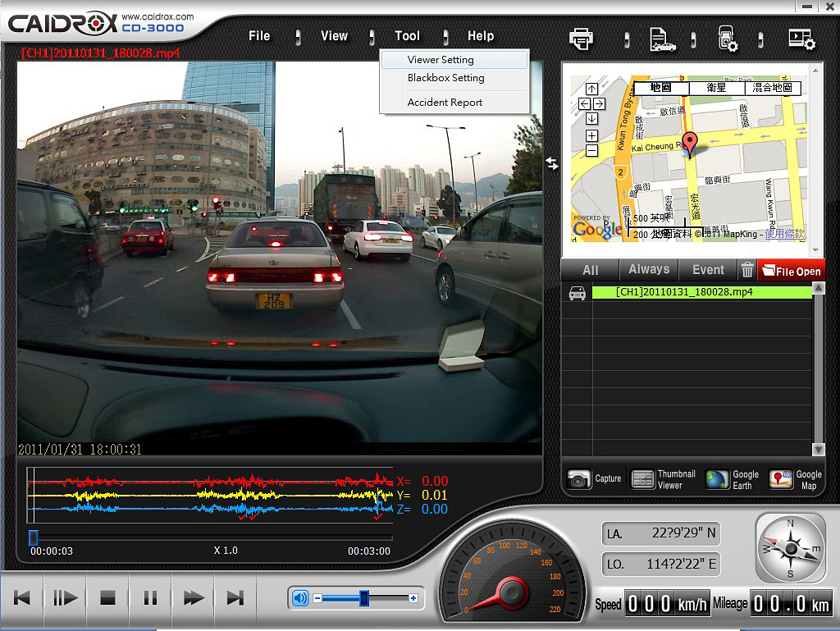This screenshot has width=840, height=631.
Task: Click the map panel scroll up arrow
Action: [x=815, y=71]
